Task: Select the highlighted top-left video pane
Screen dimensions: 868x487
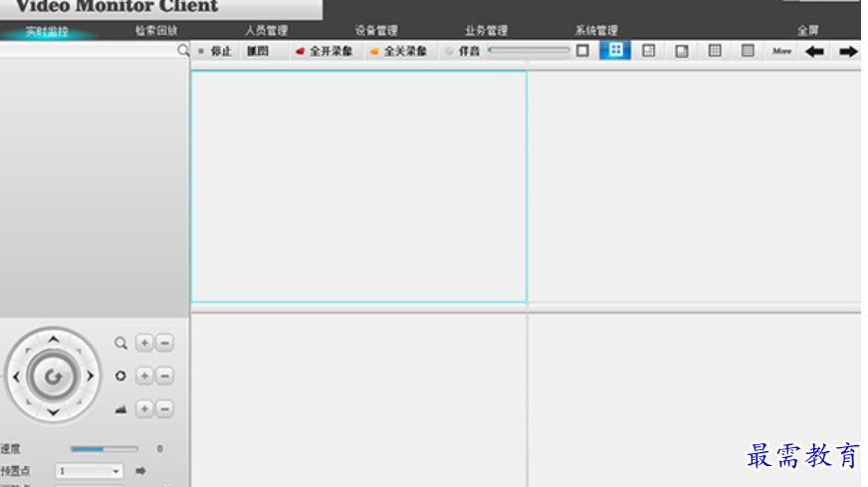Action: (x=358, y=186)
